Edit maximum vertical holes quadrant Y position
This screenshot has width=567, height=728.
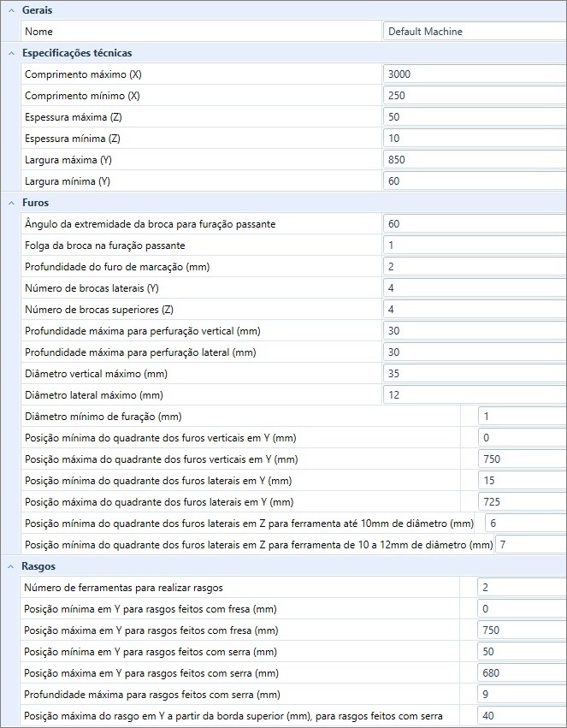point(523,459)
